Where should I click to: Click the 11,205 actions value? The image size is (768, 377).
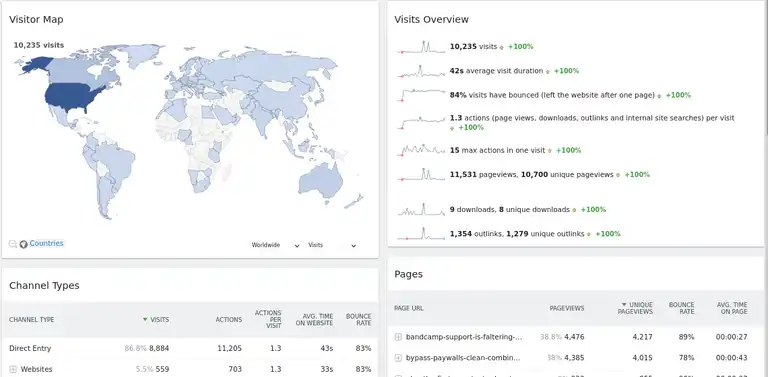230,349
